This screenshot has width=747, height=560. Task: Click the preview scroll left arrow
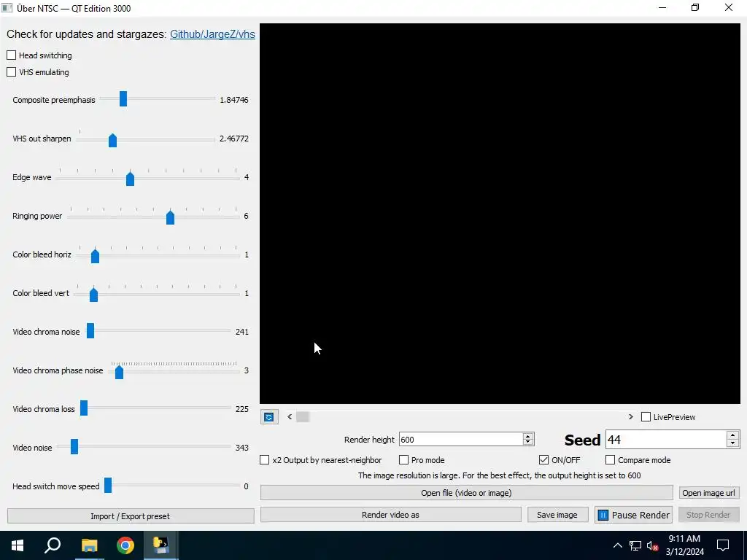coord(290,416)
